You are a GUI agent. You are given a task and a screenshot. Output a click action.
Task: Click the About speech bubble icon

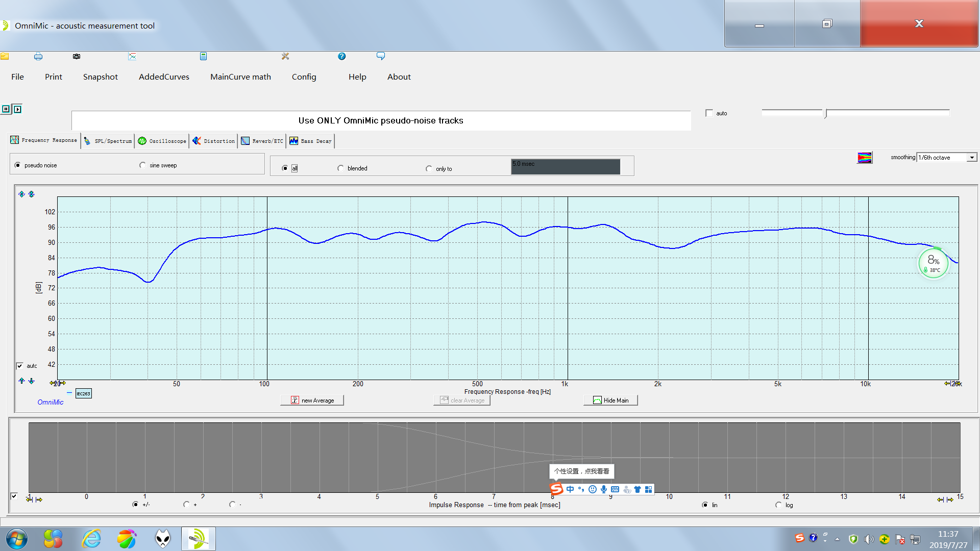[x=381, y=56]
